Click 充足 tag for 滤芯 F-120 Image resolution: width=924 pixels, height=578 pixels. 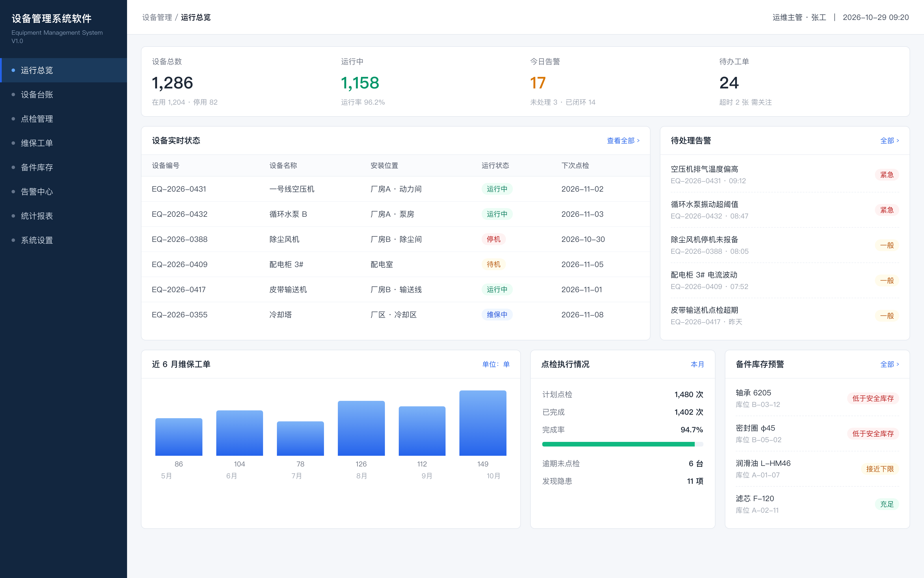886,504
